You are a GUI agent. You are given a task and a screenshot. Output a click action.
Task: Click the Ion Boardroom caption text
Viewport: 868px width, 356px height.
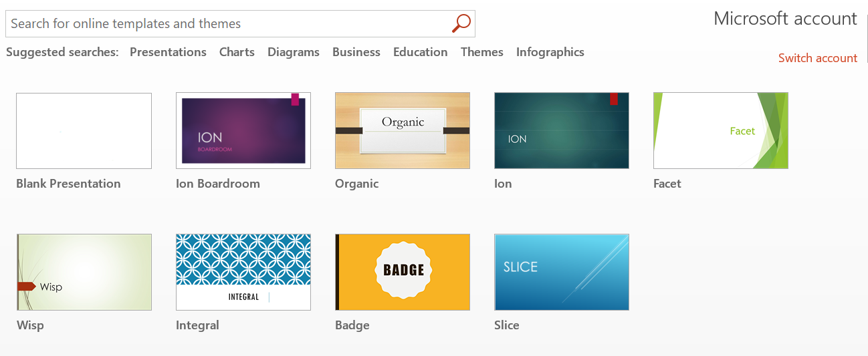point(218,184)
